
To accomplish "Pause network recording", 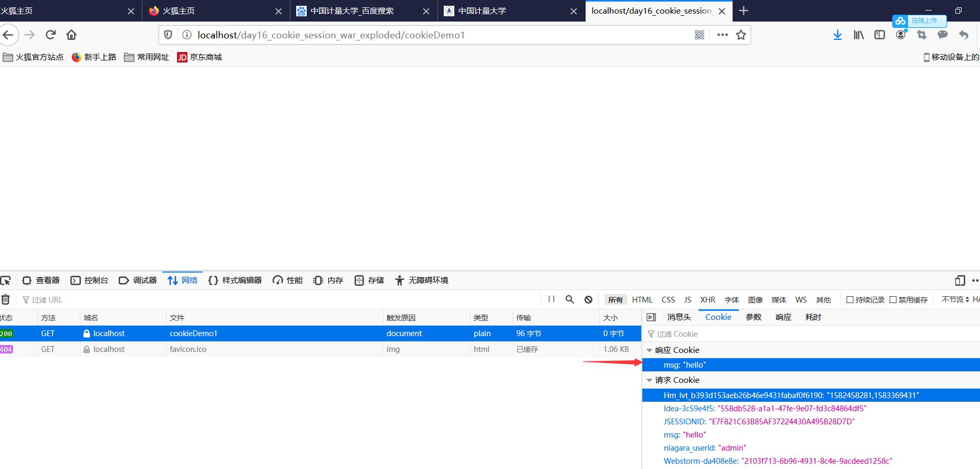I will point(551,299).
